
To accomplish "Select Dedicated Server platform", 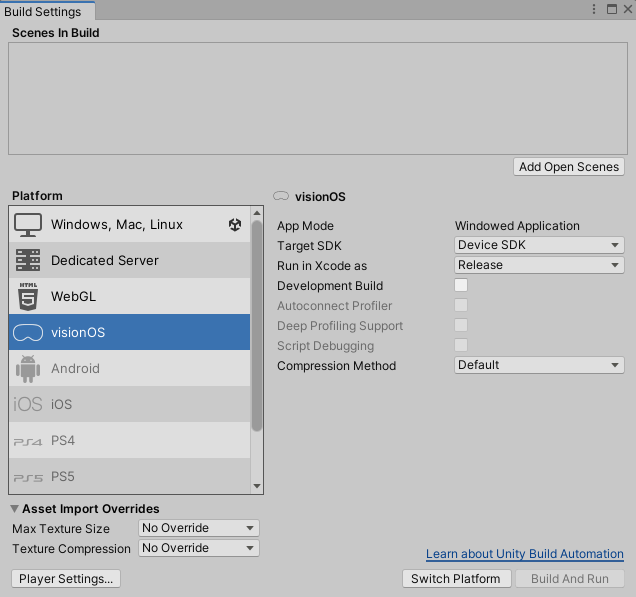I will 129,260.
